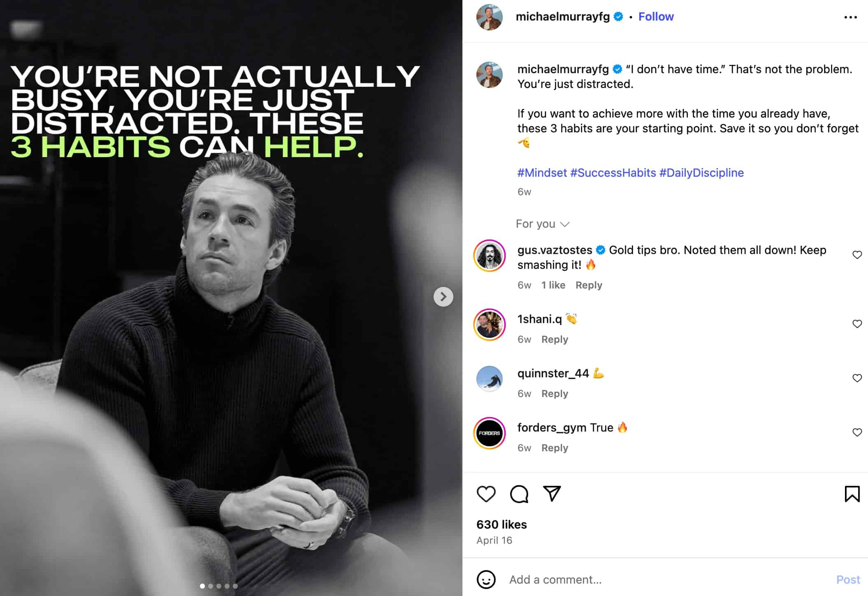868x596 pixels.
Task: Open the emoji picker smiley icon
Action: 486,580
